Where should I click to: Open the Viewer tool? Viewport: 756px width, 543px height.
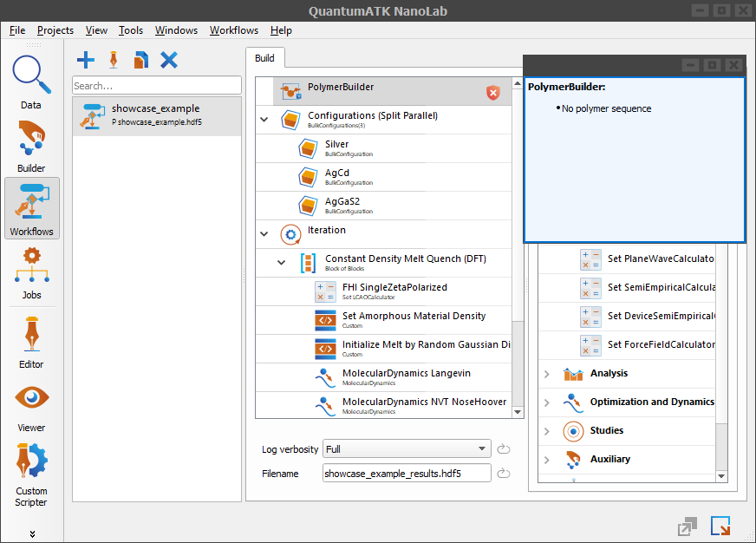32,408
